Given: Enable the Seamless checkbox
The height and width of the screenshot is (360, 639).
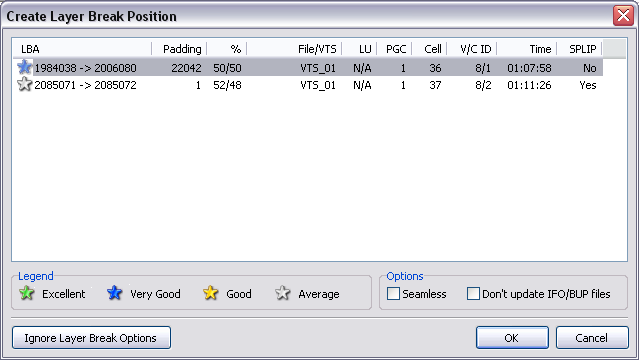Looking at the screenshot, I should click(393, 294).
